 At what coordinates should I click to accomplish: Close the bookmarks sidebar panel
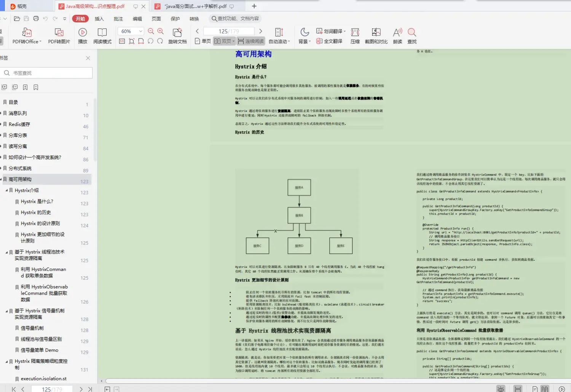[88, 58]
